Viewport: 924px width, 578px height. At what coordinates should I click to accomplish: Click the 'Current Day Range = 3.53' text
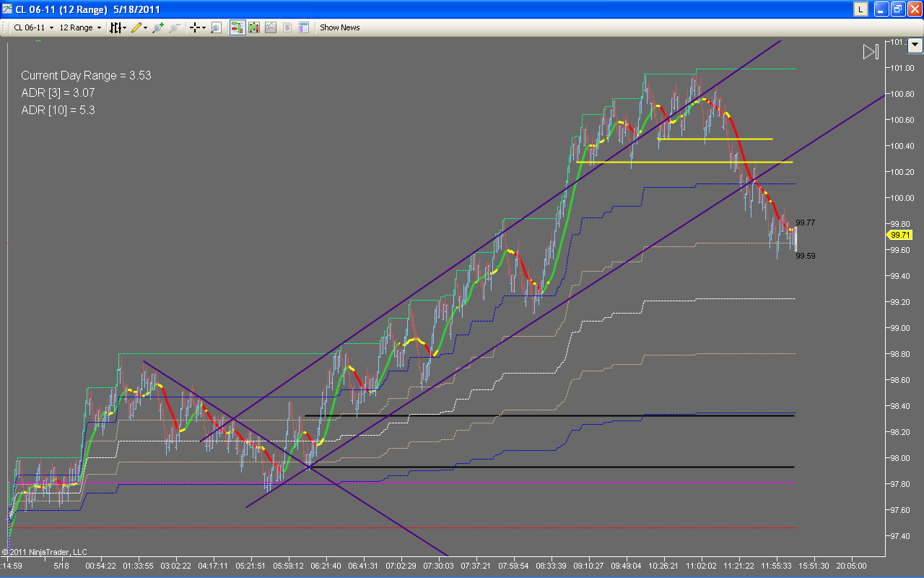(86, 75)
